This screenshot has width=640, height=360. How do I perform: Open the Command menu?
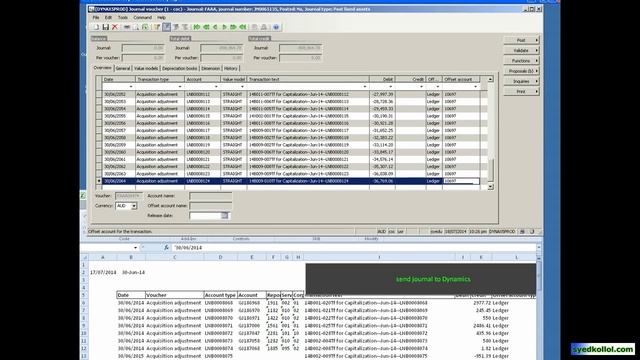pyautogui.click(x=142, y=18)
